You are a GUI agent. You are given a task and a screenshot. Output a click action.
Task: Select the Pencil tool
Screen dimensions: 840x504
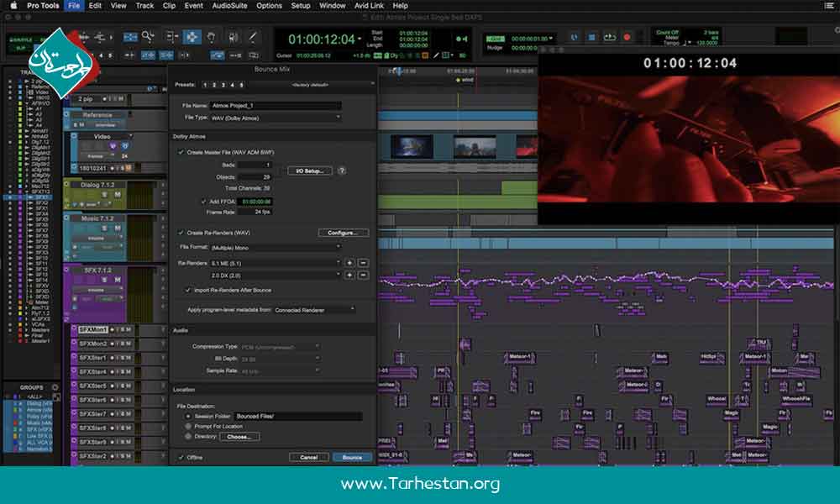click(x=252, y=36)
